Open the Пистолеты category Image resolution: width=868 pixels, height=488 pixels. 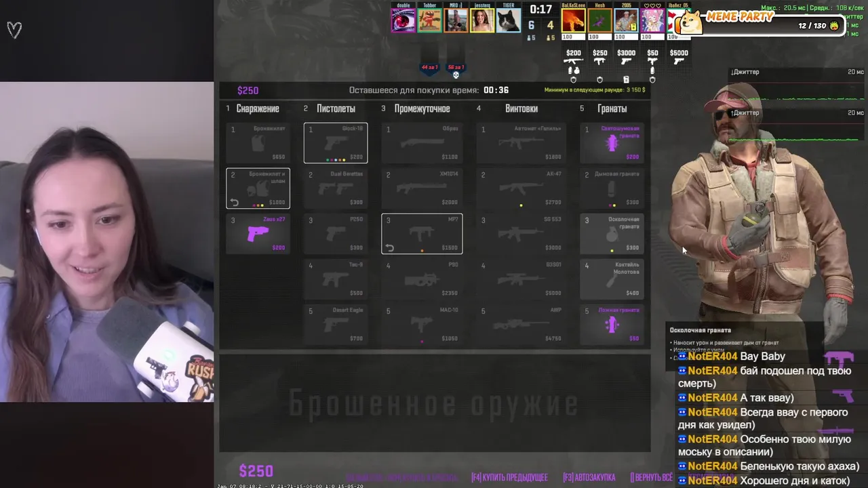tap(336, 108)
